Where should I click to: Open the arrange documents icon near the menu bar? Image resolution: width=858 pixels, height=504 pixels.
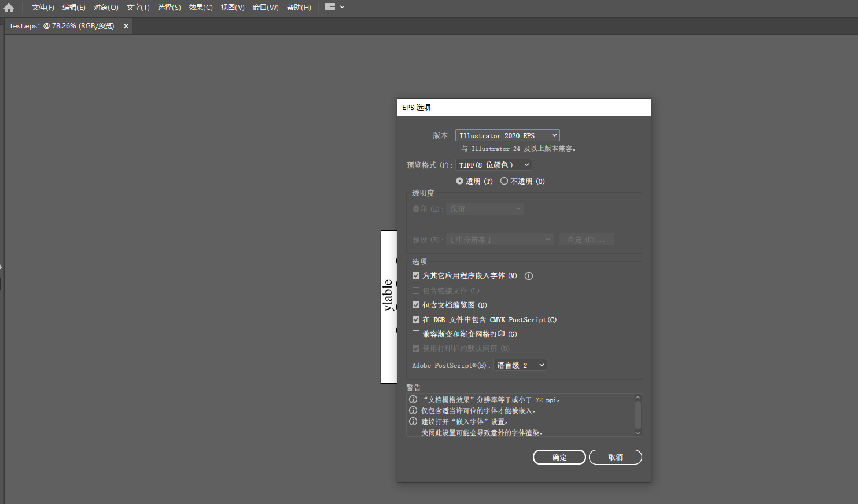click(331, 7)
